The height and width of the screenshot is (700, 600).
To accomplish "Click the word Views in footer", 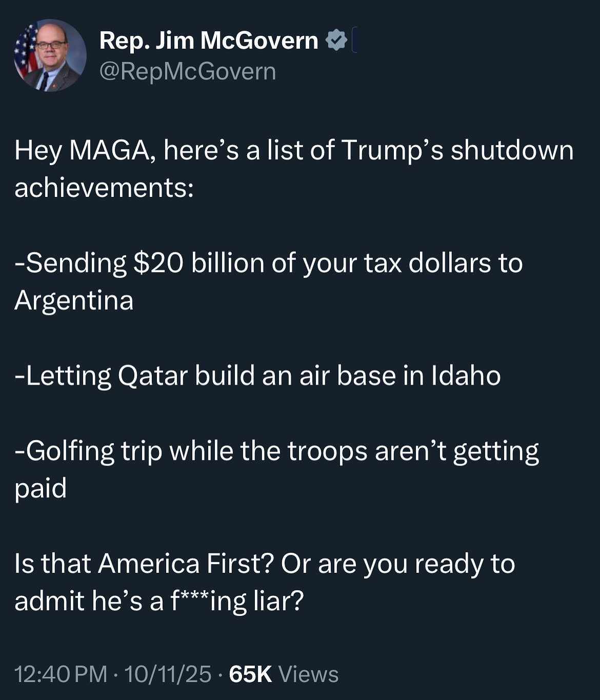I will 308,674.
